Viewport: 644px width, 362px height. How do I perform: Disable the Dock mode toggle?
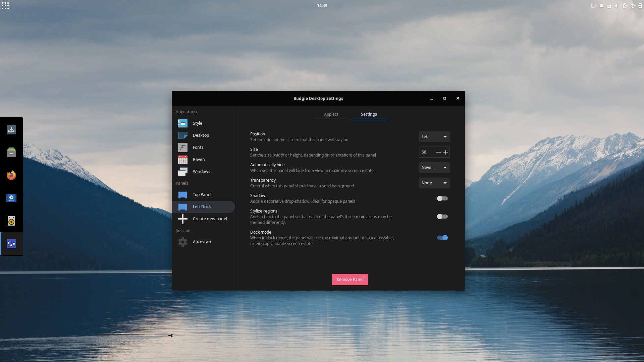[442, 237]
